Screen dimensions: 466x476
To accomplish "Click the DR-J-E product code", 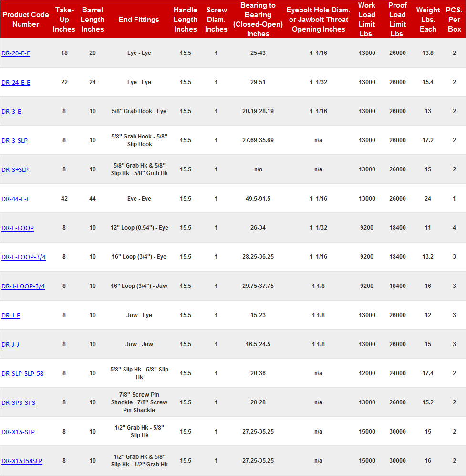I will pyautogui.click(x=11, y=315).
